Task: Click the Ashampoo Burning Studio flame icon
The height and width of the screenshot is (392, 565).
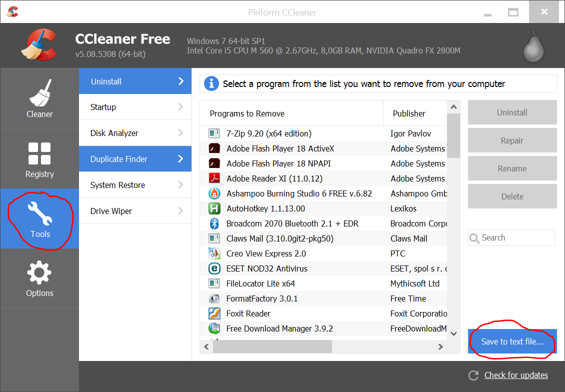Action: click(x=214, y=193)
